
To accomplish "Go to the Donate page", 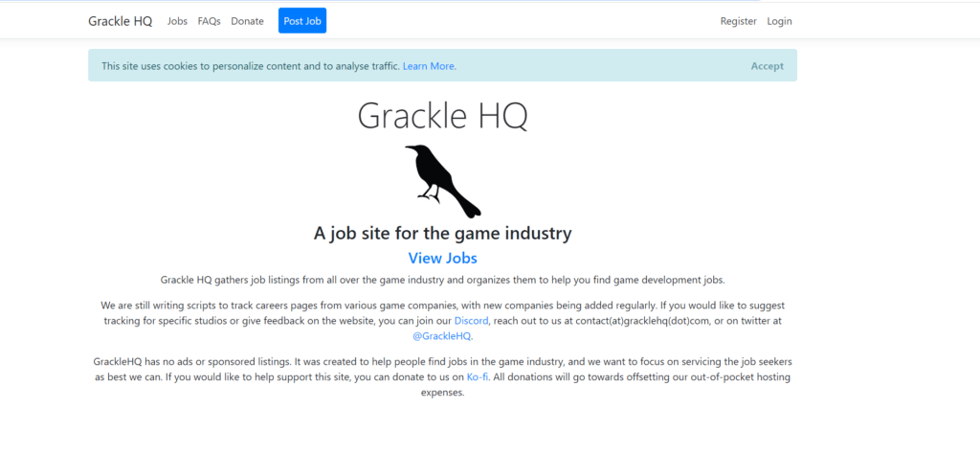I will 248,21.
